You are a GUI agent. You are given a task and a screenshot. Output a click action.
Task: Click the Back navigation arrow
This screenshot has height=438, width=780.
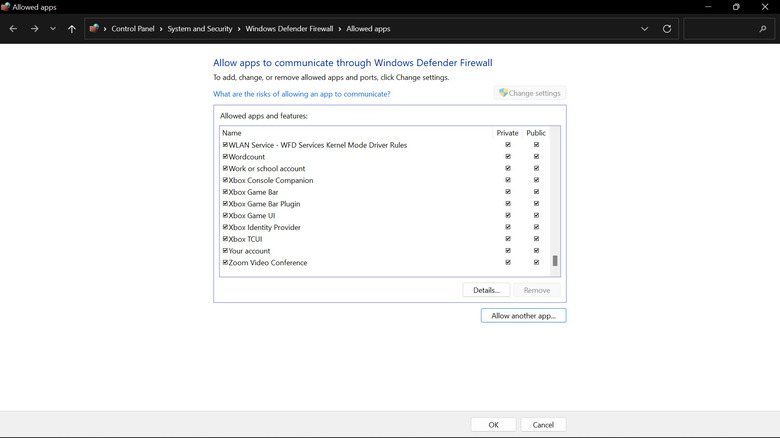click(13, 29)
